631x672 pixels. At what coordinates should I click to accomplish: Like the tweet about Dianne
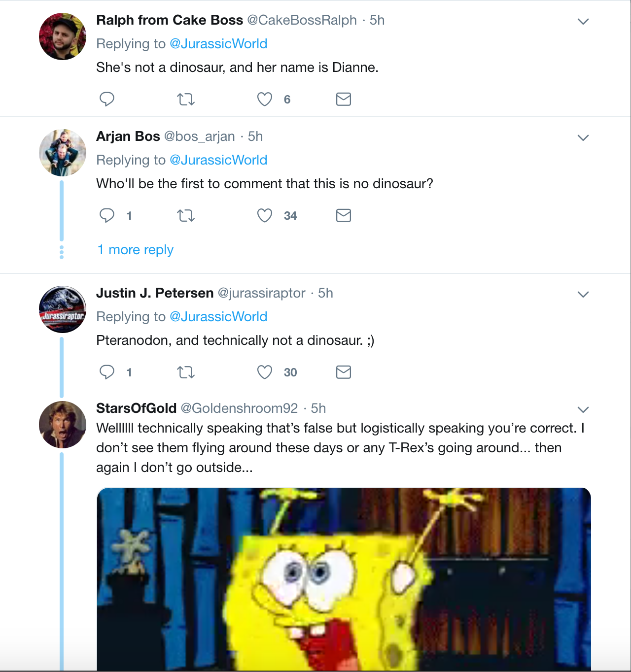[x=265, y=99]
